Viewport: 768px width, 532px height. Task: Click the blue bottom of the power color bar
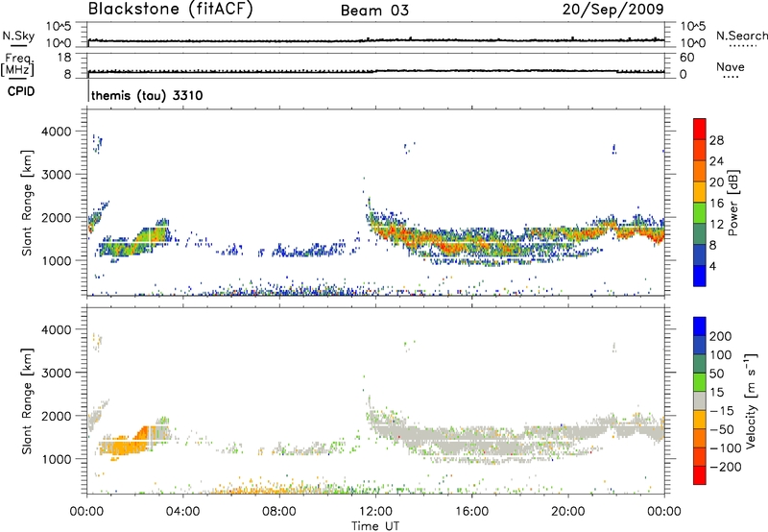tap(700, 276)
